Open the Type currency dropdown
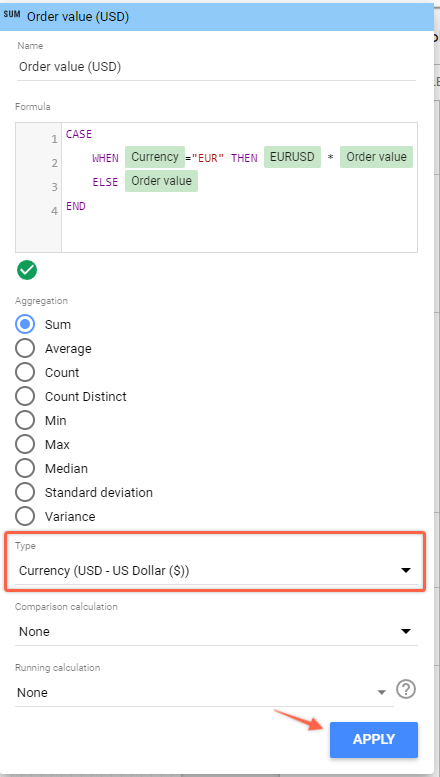The height and width of the screenshot is (777, 440). tap(216, 571)
